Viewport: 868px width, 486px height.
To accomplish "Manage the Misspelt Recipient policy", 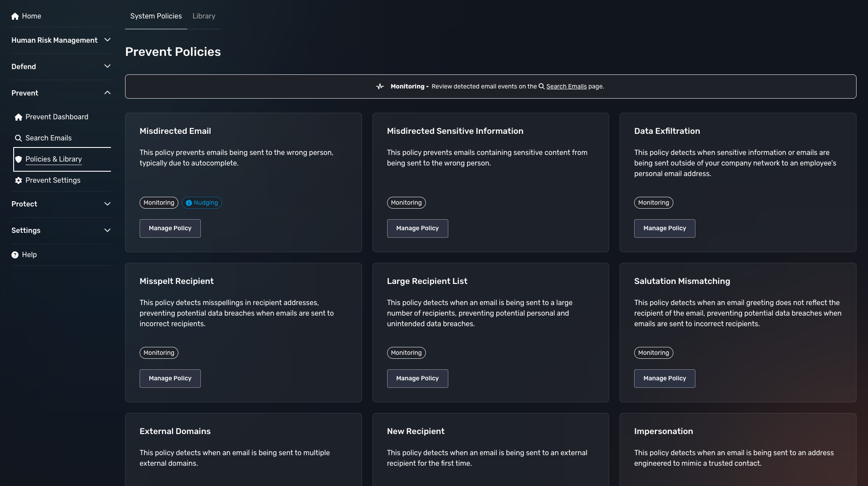I will click(x=170, y=379).
